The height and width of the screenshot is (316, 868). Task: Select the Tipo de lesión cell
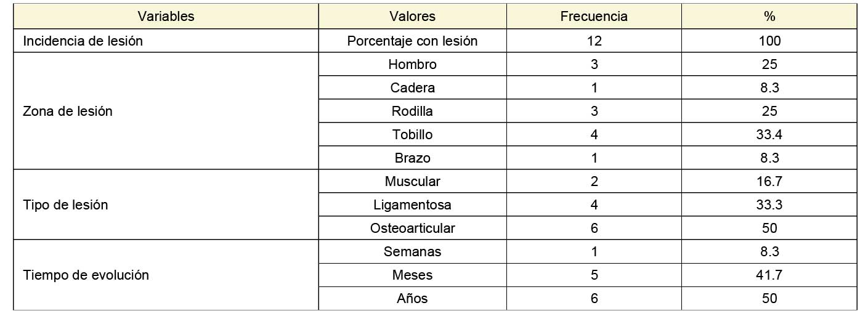pos(65,205)
